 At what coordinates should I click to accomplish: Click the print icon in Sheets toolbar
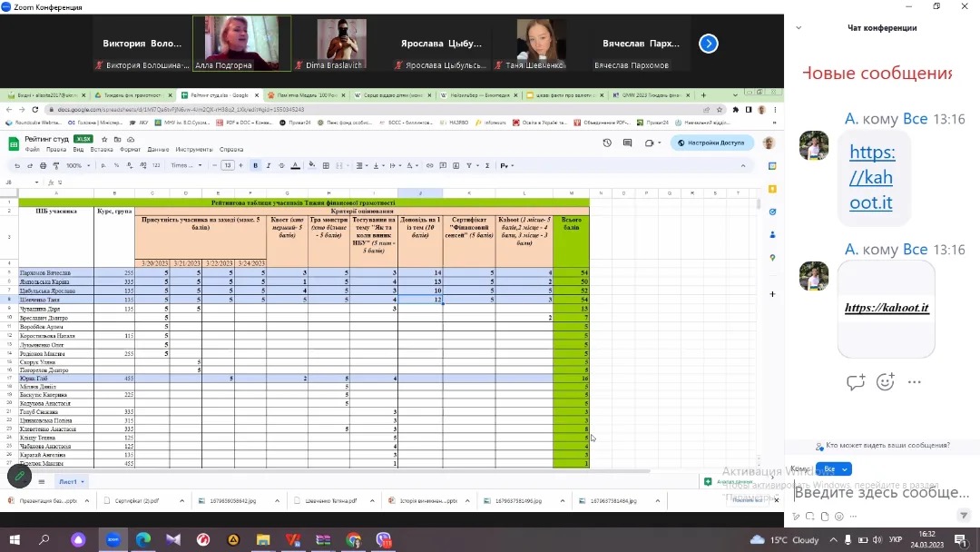click(x=43, y=165)
